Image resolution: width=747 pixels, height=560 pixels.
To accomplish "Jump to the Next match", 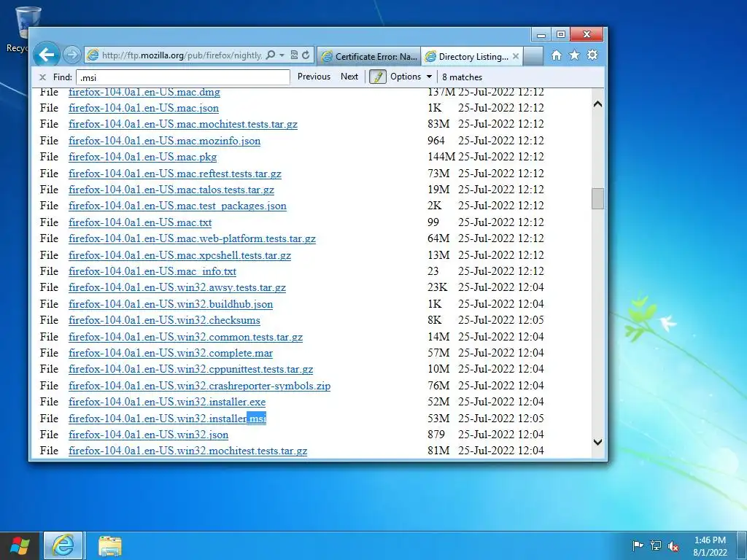I will (x=349, y=77).
